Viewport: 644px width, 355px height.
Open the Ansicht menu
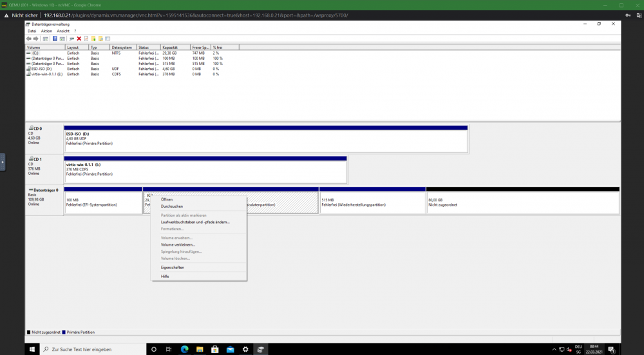(x=63, y=31)
